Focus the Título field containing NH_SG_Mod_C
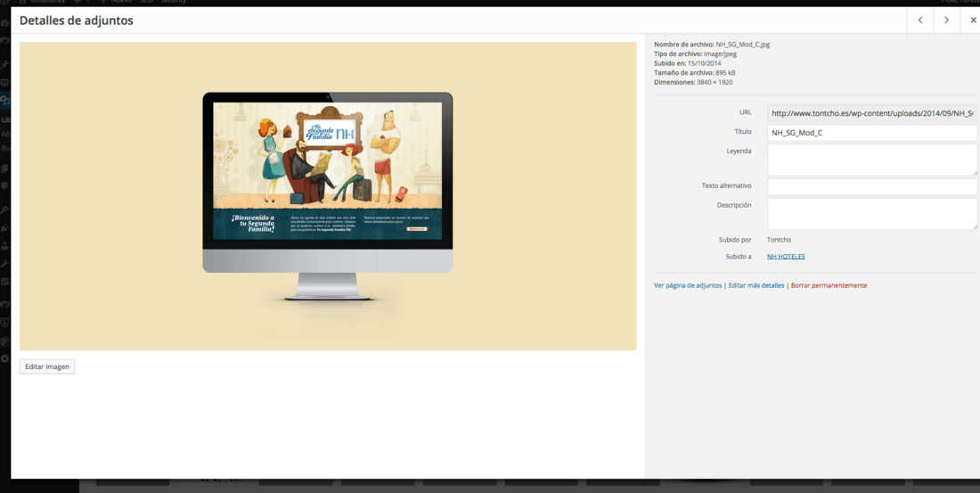 (872, 133)
